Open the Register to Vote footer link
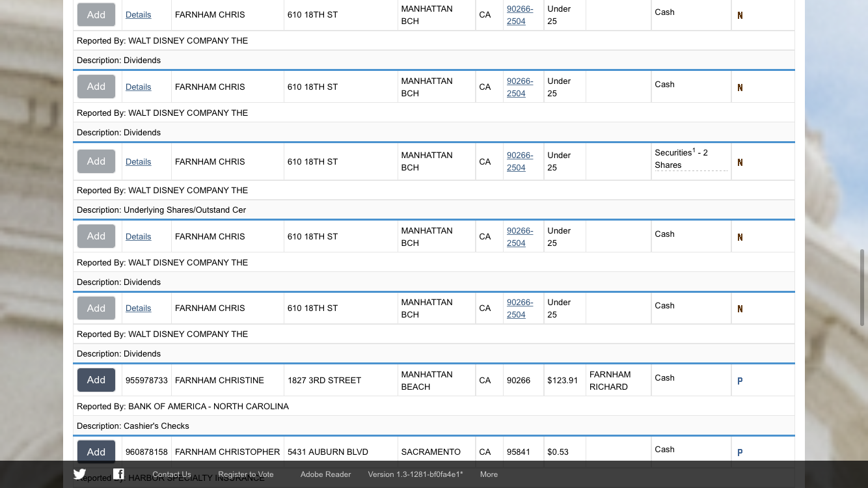The width and height of the screenshot is (868, 488). (246, 474)
